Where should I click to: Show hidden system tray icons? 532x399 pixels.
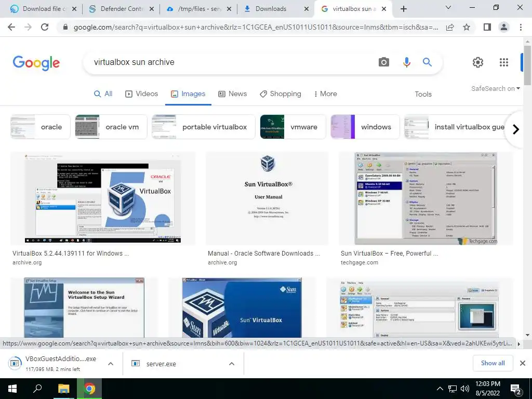(x=440, y=389)
